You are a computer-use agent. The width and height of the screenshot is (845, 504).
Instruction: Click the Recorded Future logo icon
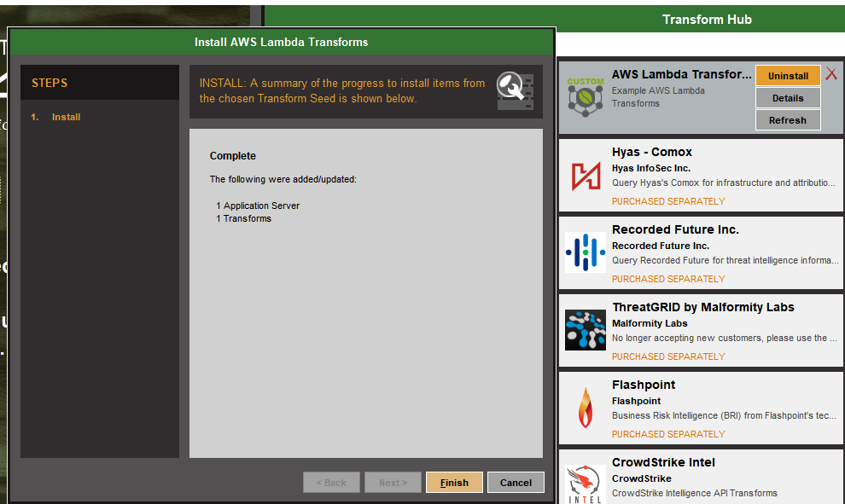[586, 252]
